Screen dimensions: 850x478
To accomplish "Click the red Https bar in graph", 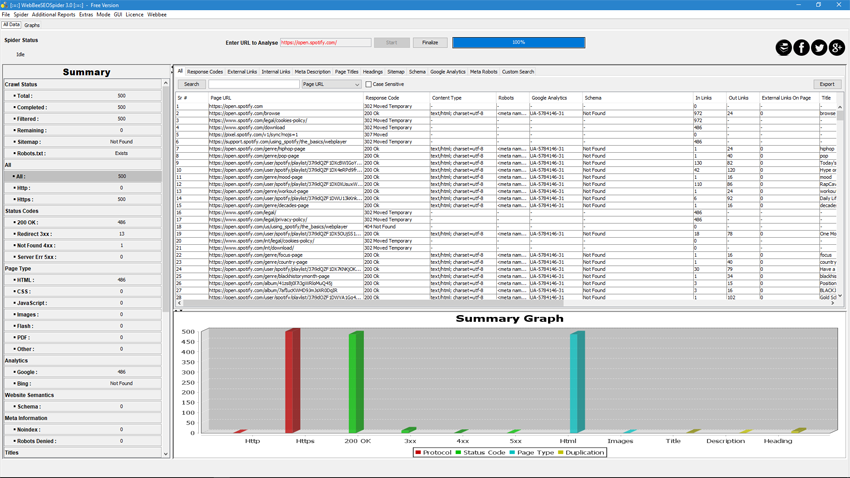I will 293,380.
